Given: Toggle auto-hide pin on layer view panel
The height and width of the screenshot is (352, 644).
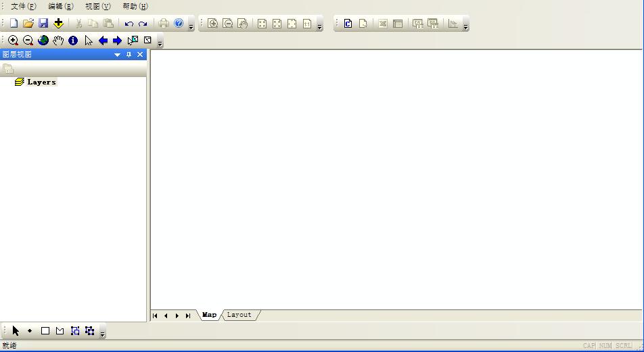Looking at the screenshot, I should tap(129, 55).
